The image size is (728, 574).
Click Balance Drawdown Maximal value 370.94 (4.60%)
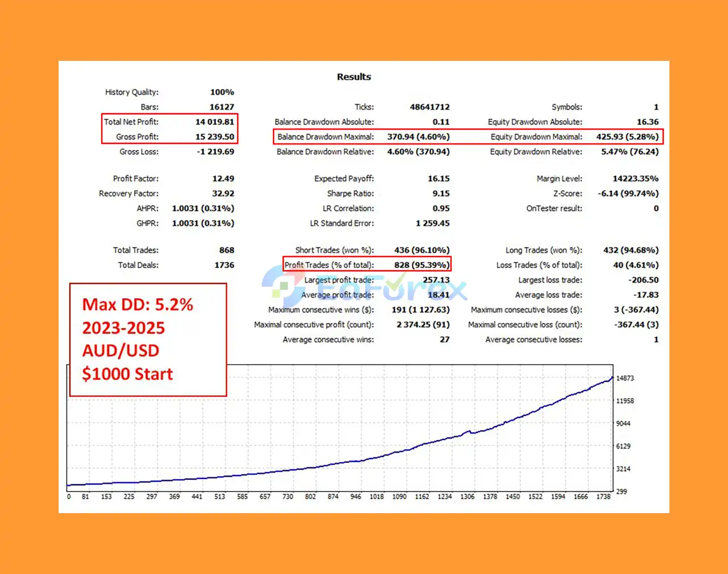pos(418,137)
